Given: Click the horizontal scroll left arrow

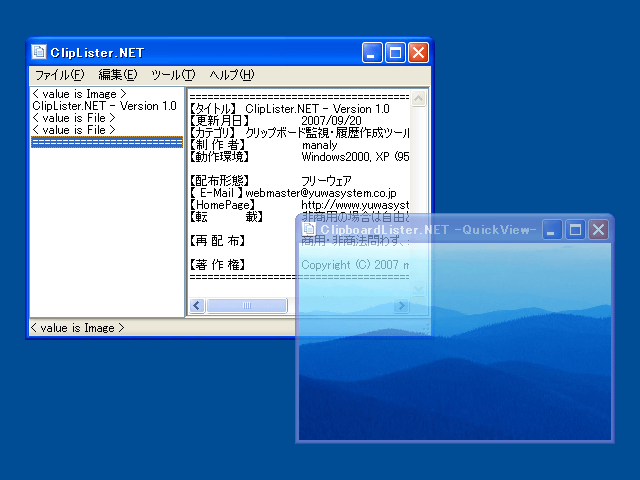Looking at the screenshot, I should [197, 305].
